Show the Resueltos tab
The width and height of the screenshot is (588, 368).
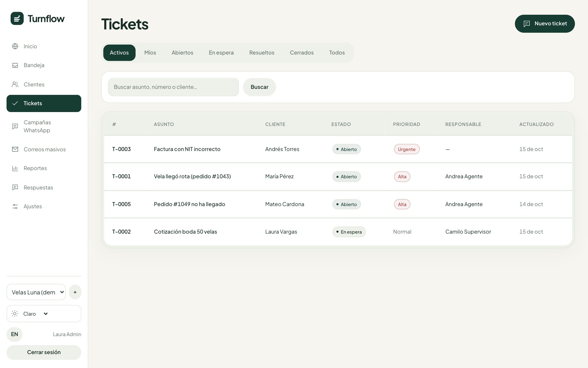coord(262,53)
